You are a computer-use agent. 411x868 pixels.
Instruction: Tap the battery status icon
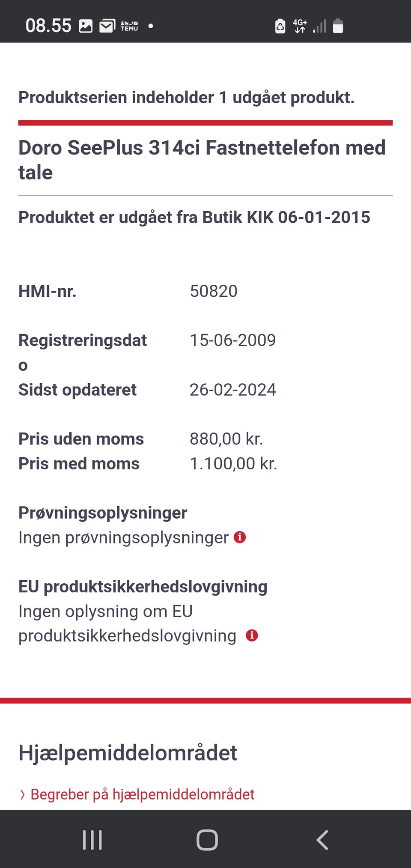tap(338, 26)
